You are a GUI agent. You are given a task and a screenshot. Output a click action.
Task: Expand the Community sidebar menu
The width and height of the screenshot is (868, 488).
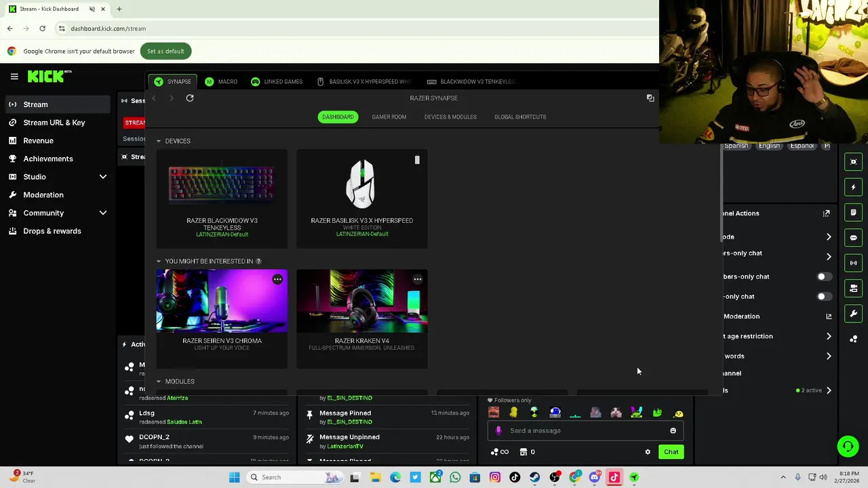pyautogui.click(x=103, y=213)
